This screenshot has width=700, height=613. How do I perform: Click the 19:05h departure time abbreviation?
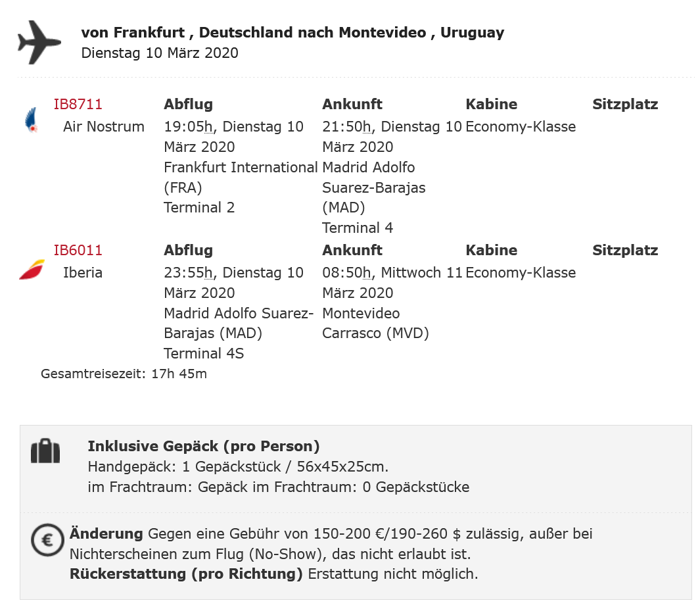(189, 126)
